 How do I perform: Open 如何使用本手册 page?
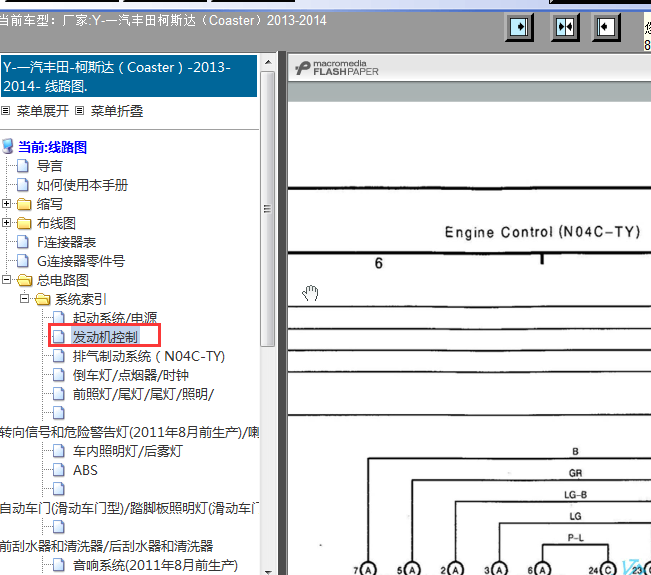pyautogui.click(x=82, y=185)
